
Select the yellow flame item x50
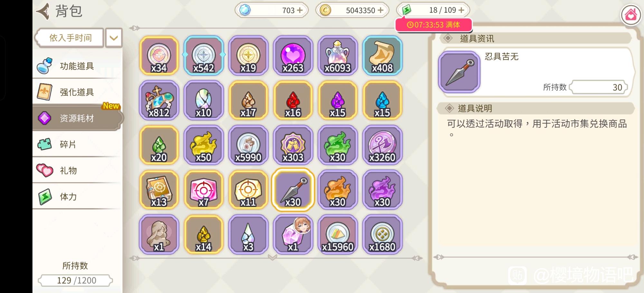tap(204, 145)
